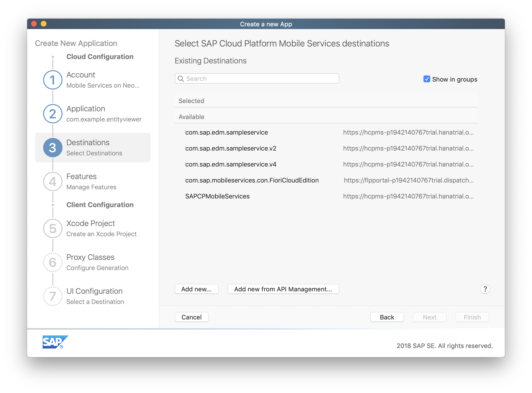
Task: Click the Next button
Action: click(430, 317)
